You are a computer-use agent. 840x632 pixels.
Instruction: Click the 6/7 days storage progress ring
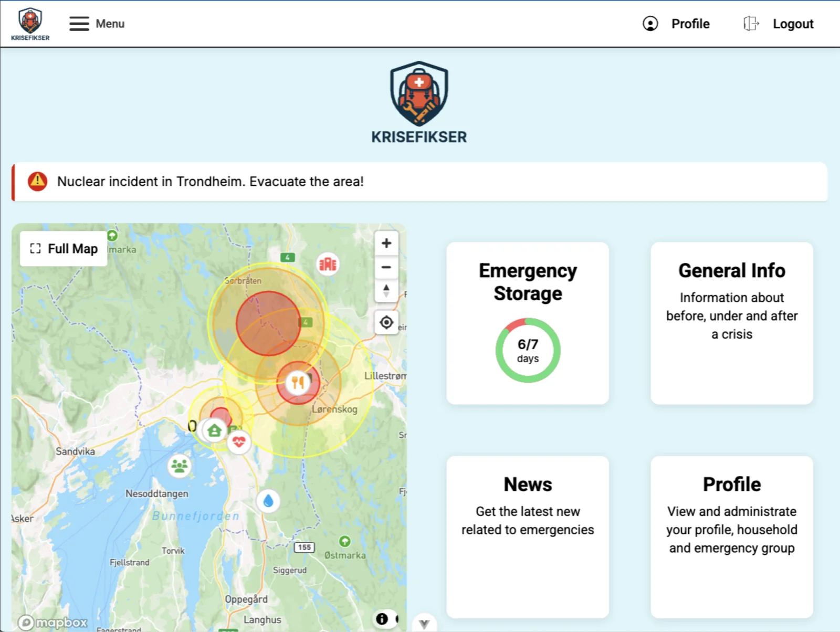(528, 350)
